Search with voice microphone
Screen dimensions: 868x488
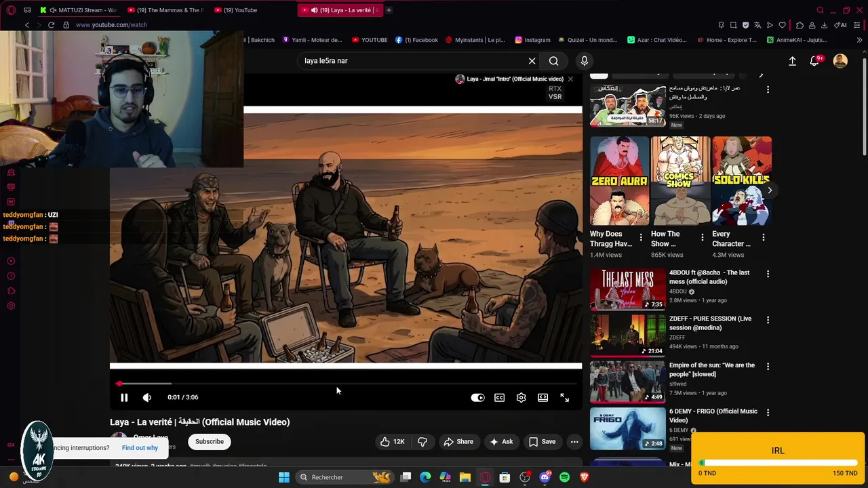[x=584, y=61]
